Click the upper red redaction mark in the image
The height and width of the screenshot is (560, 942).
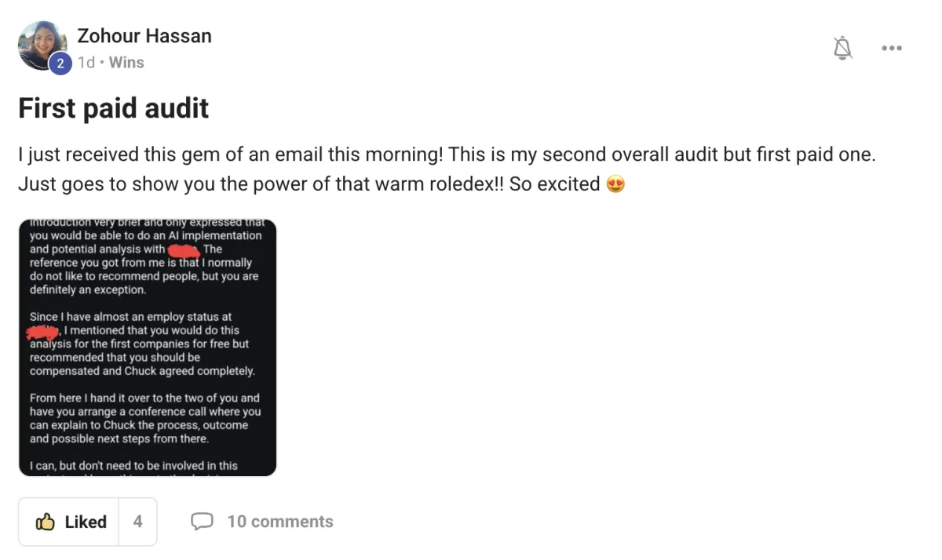click(x=184, y=251)
